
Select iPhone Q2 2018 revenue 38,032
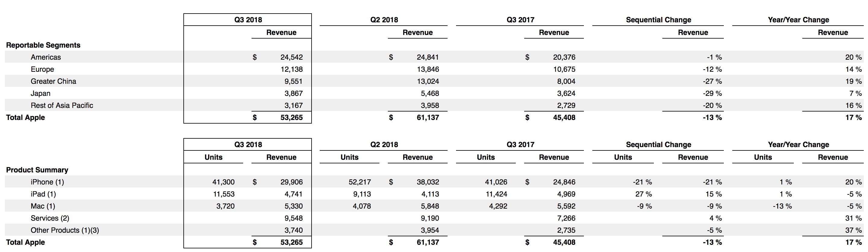428,182
